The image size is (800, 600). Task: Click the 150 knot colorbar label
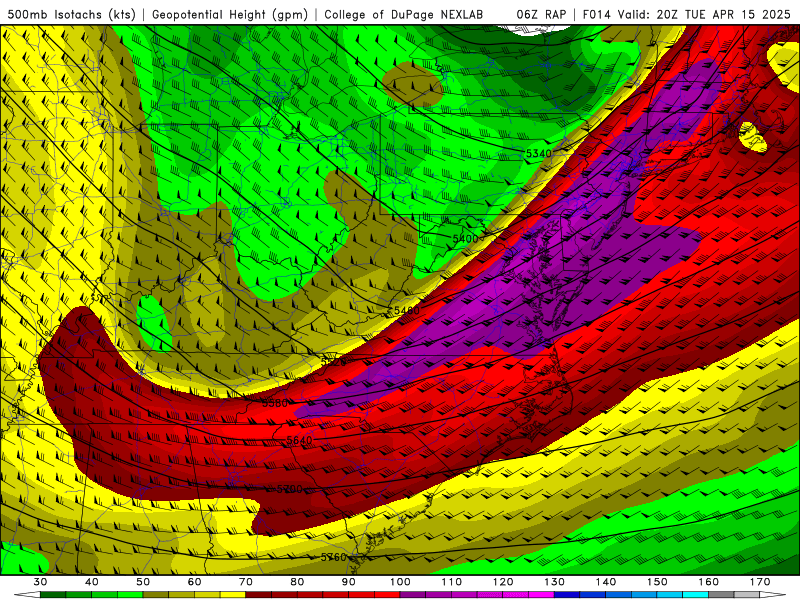(657, 582)
